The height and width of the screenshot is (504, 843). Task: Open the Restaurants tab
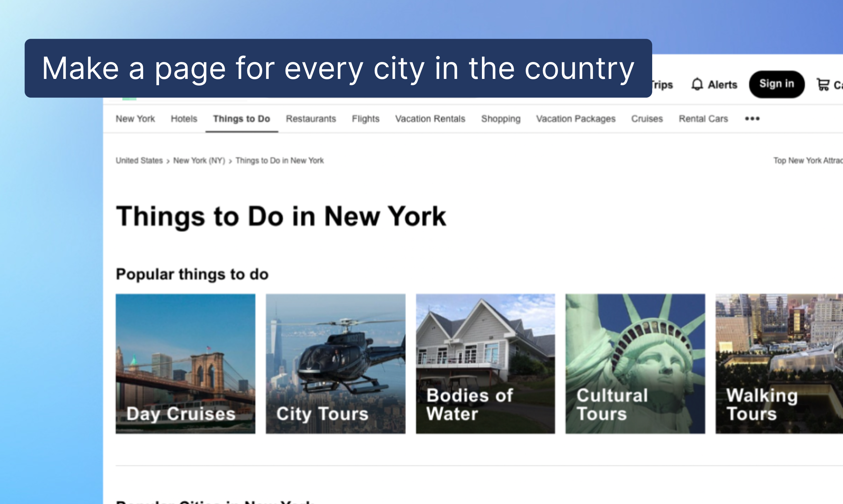coord(311,118)
